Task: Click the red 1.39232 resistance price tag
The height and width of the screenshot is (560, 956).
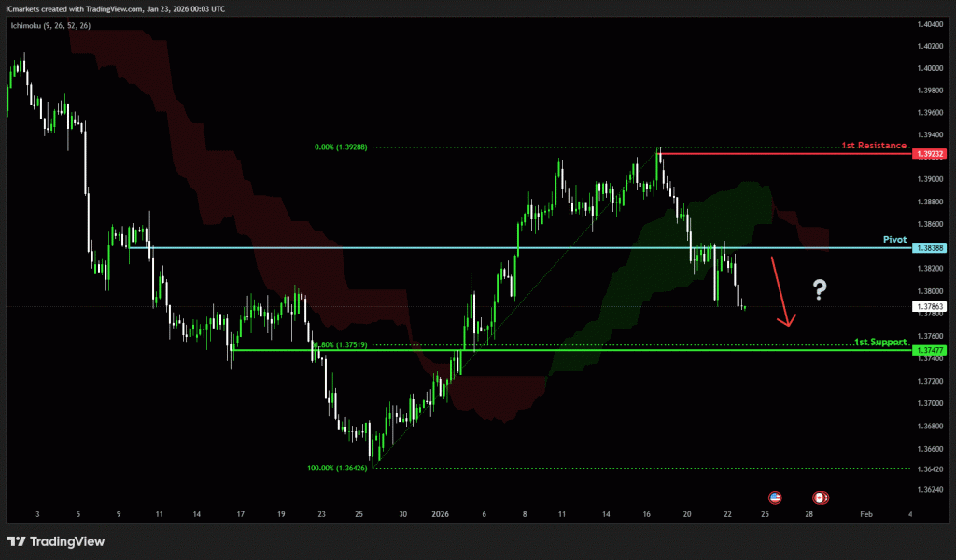Action: tap(931, 153)
